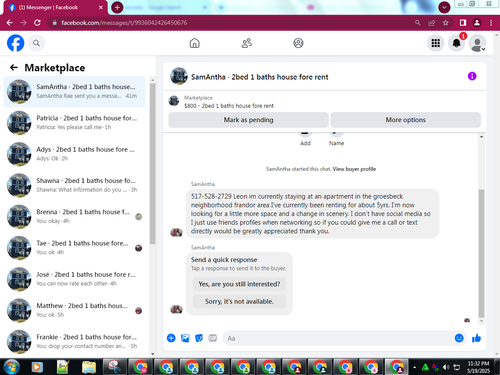Open Tae conversation in list
Viewport: 500px width, 375px height.
74,248
